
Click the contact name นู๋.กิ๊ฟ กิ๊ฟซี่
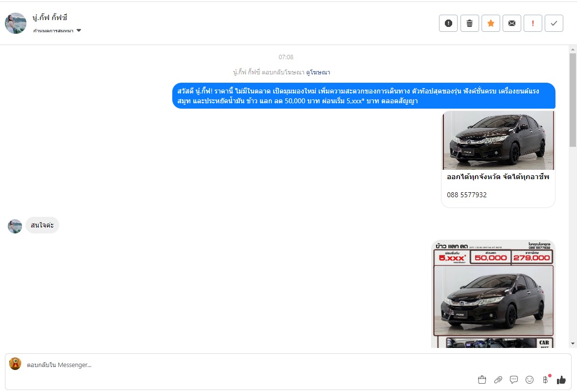50,18
